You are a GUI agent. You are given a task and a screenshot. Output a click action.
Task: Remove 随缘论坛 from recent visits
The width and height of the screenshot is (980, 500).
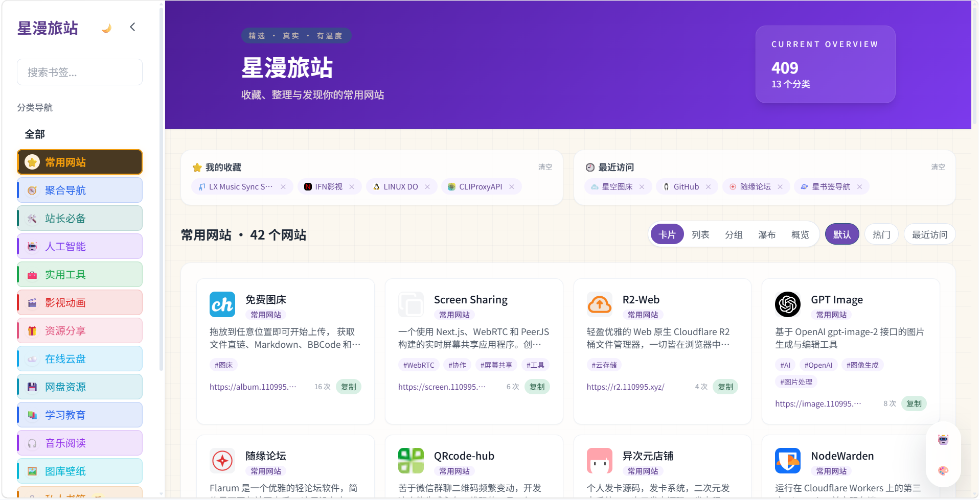click(780, 187)
